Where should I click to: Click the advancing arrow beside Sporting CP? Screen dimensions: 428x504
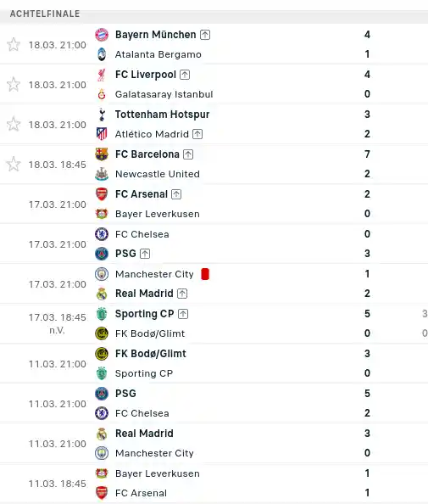tap(183, 314)
